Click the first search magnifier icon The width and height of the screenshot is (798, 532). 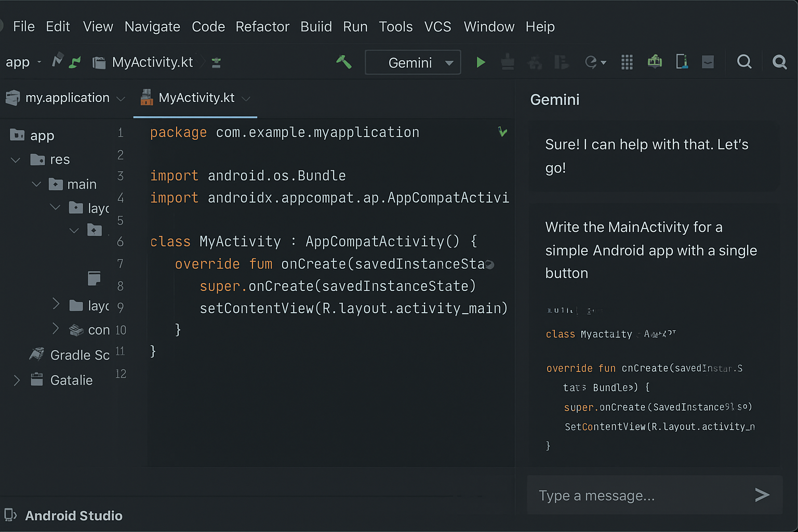(744, 62)
